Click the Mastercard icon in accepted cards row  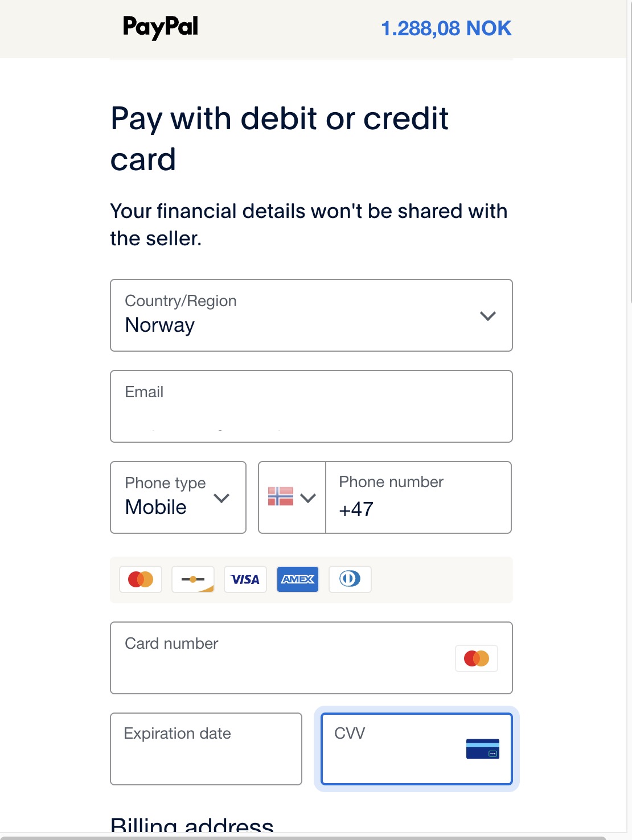click(x=141, y=579)
